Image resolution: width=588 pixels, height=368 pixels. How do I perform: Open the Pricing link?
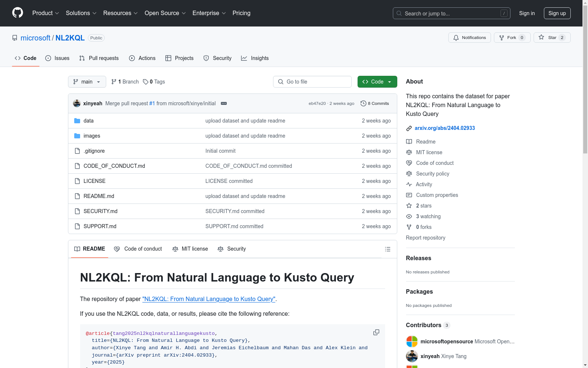click(x=241, y=13)
